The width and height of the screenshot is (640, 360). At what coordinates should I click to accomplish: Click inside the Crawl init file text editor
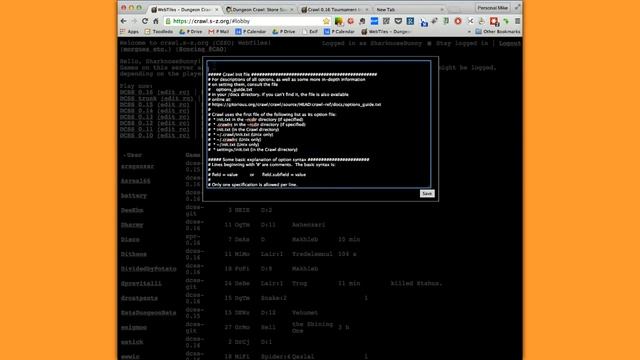pyautogui.click(x=318, y=124)
